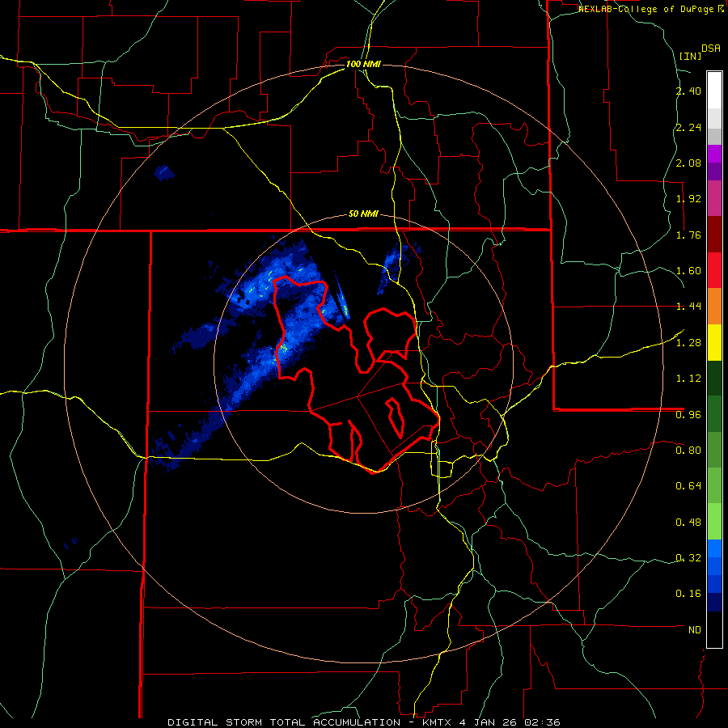Click the 0.96 legend value

coord(688,415)
